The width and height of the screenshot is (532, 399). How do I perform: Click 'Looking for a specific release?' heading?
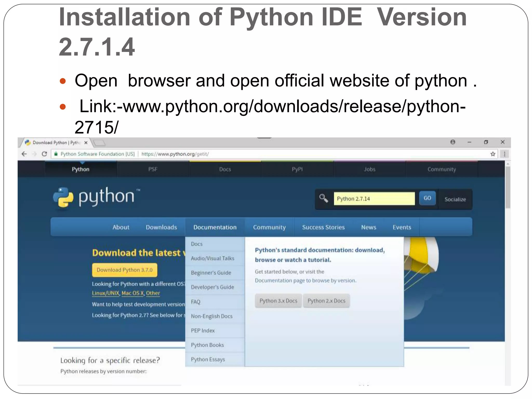click(110, 361)
